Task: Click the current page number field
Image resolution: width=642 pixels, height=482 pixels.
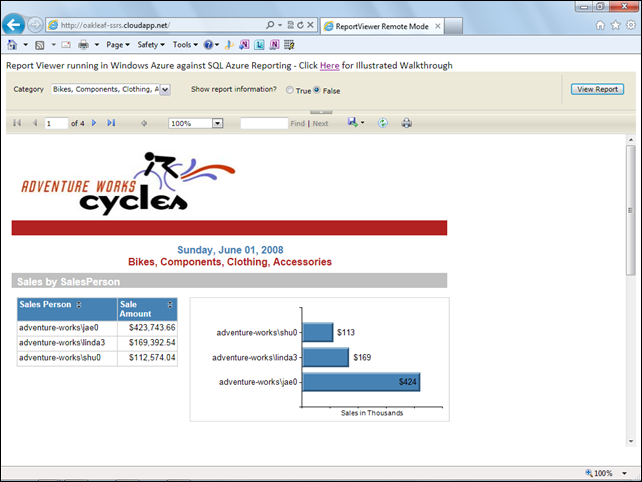Action: [x=56, y=123]
